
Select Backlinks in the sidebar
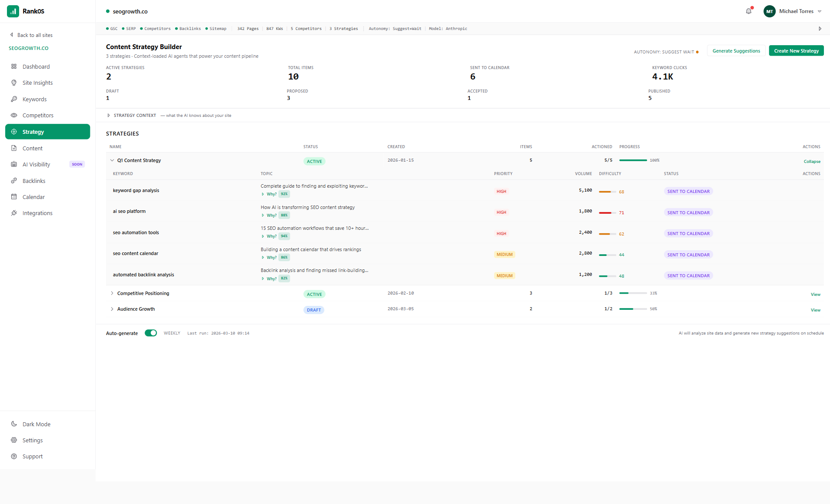click(x=33, y=181)
